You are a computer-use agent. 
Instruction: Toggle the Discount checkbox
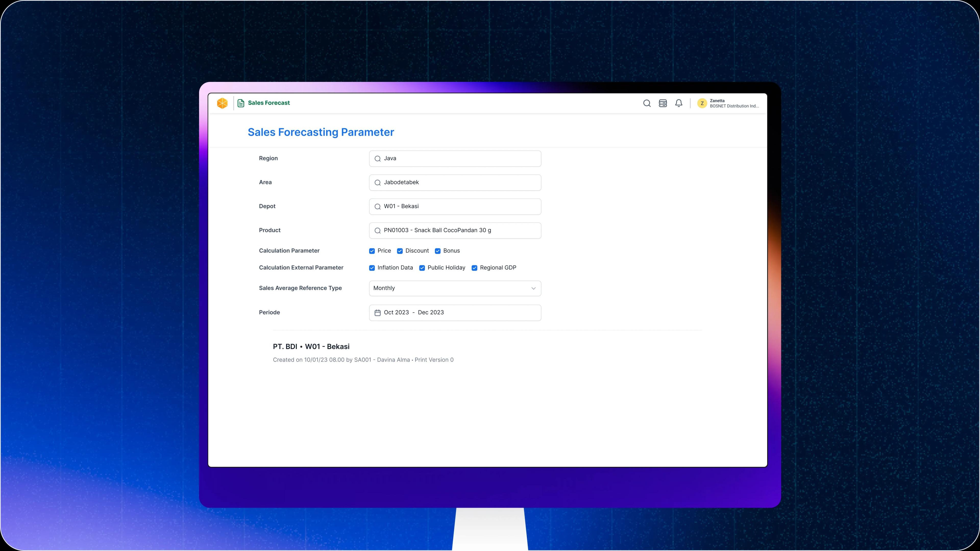click(x=400, y=251)
